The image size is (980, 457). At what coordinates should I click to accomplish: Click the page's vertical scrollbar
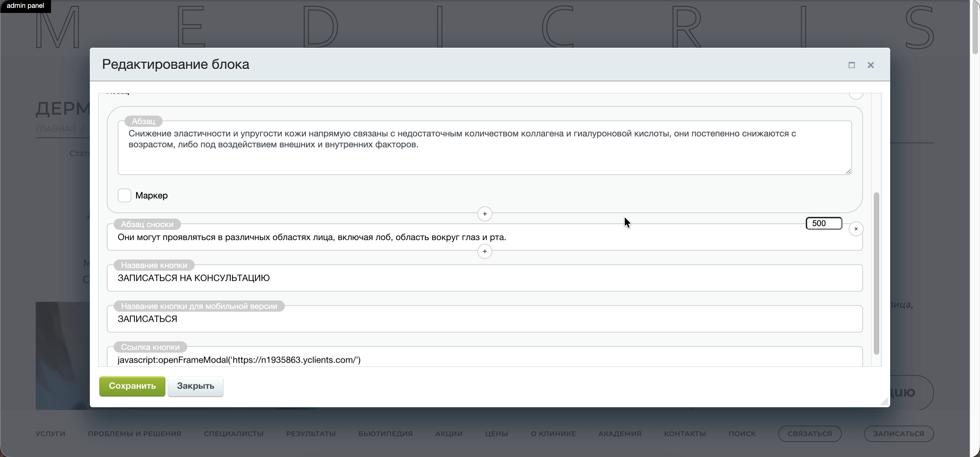[975, 28]
